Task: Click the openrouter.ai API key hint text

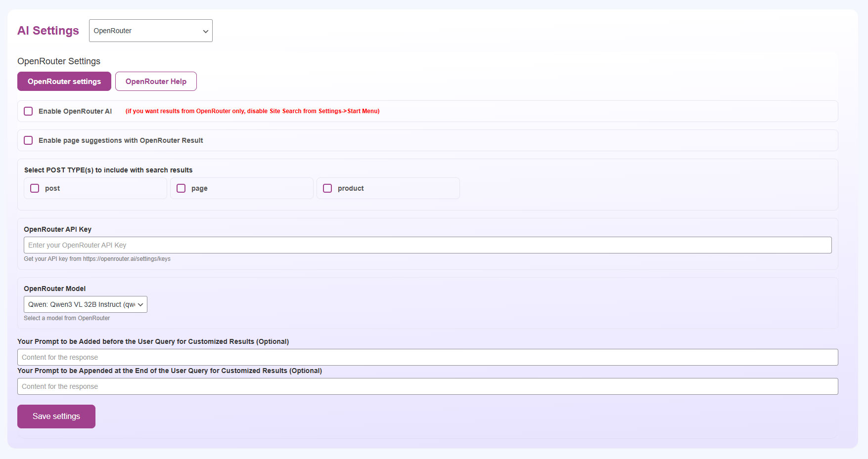Action: click(97, 259)
